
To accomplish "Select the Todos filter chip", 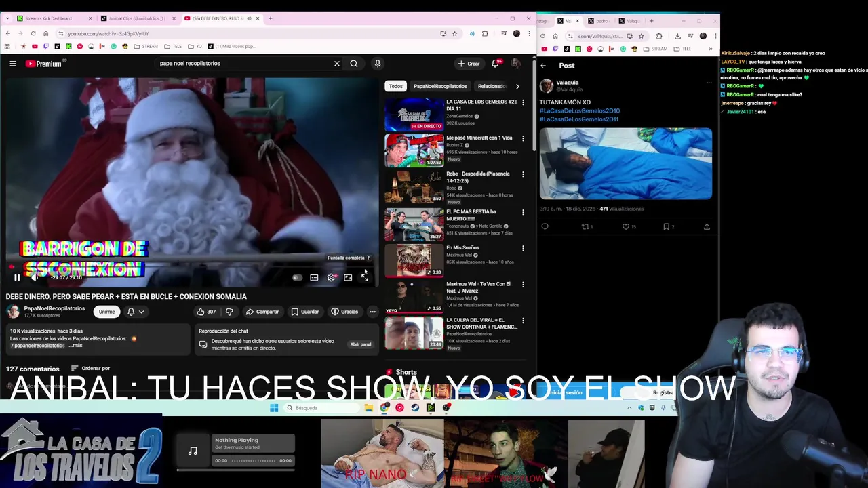I will 396,86.
